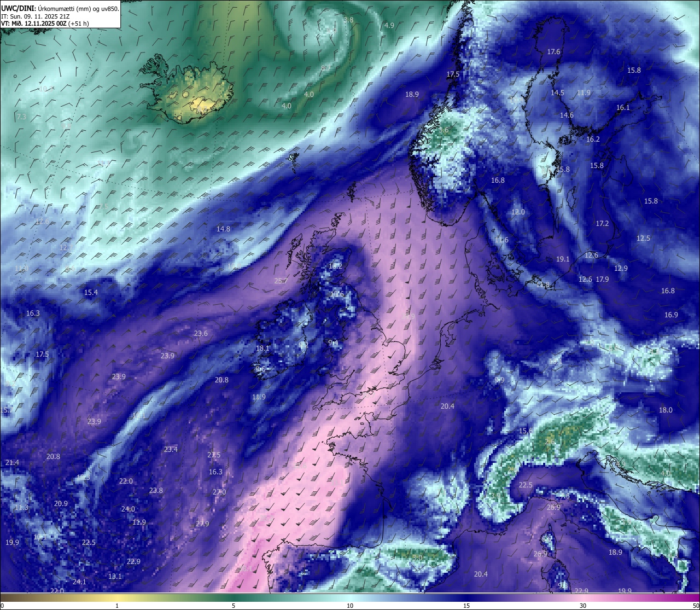The image size is (700, 610).
Task: Click the 16.2 map value
Action: pos(593,140)
